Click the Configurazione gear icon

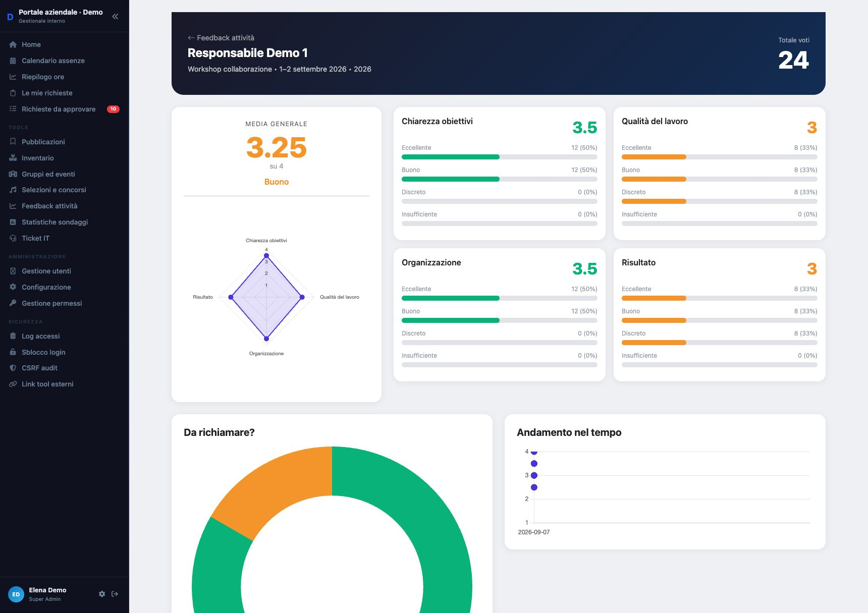tap(13, 287)
